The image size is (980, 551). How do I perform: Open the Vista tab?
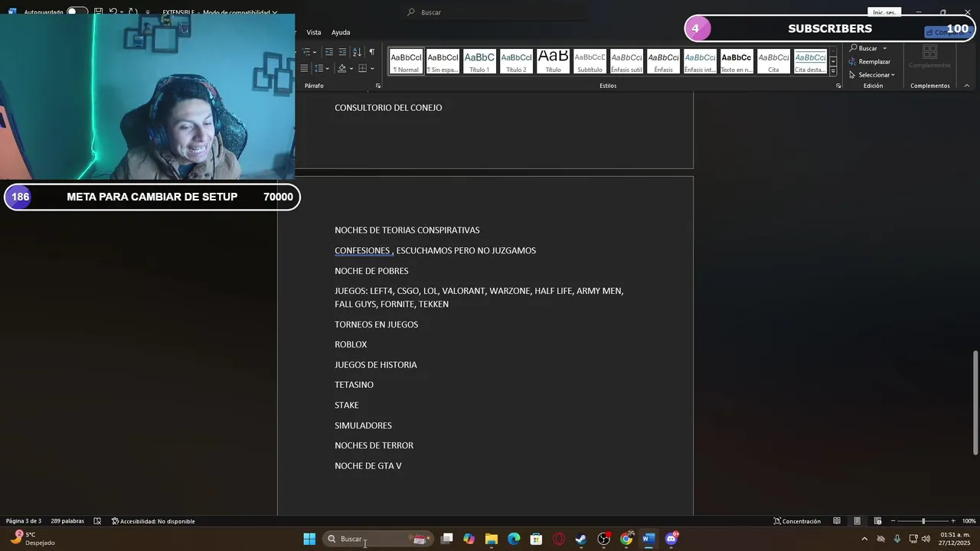314,32
